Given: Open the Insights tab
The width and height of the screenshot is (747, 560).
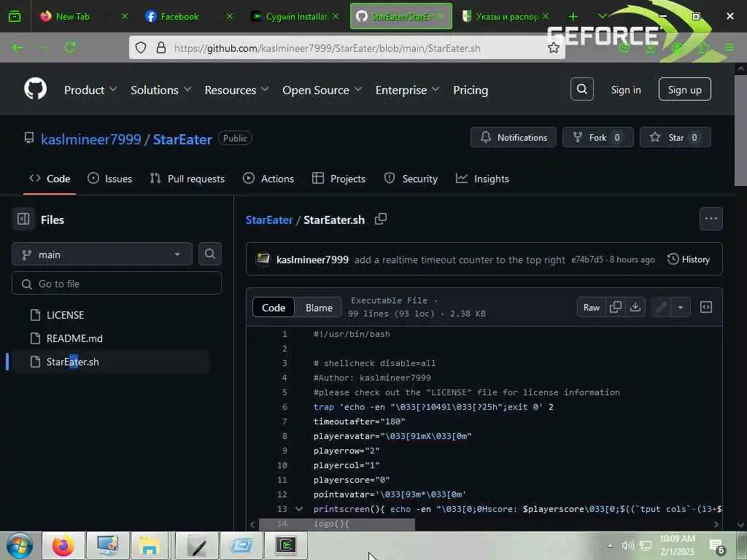Looking at the screenshot, I should tap(483, 179).
